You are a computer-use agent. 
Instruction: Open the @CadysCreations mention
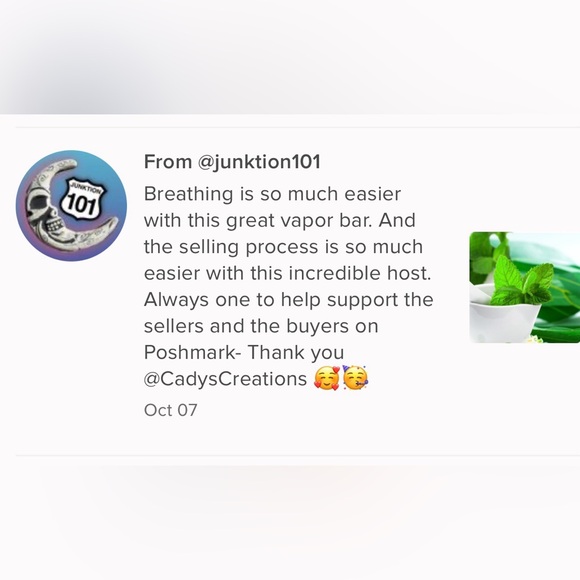click(225, 379)
